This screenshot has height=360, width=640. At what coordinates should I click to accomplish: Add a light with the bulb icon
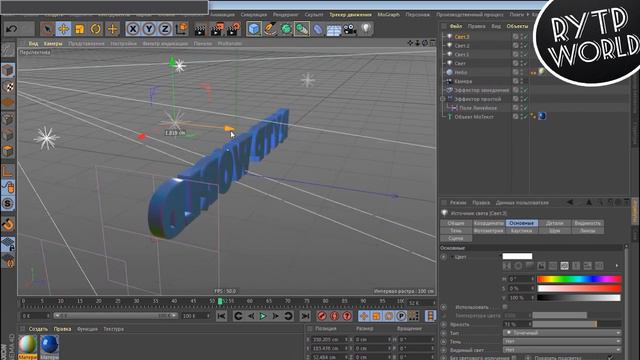coord(366,29)
